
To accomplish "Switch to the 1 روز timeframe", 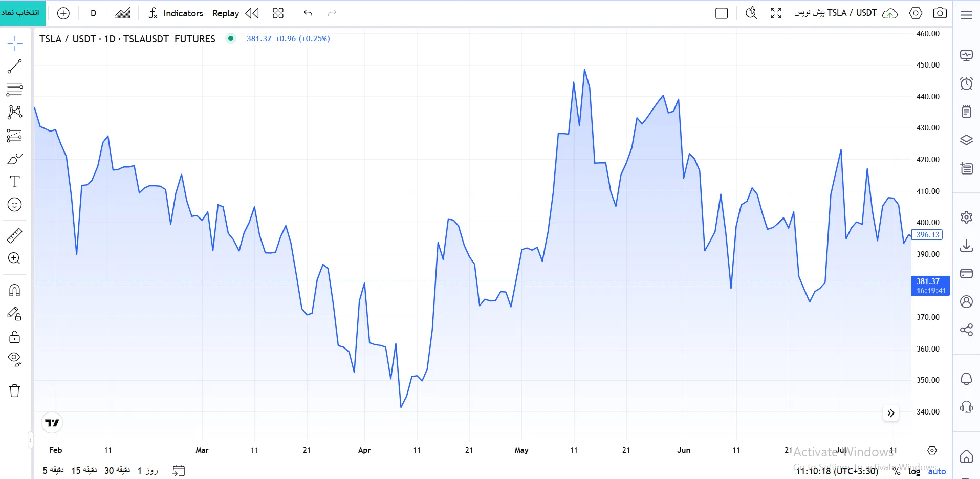I will pyautogui.click(x=148, y=470).
